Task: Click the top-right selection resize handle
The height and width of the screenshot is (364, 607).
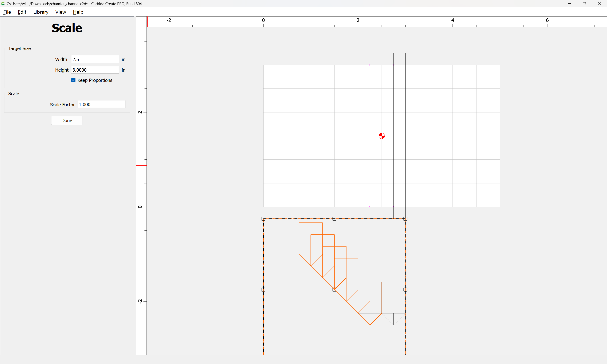Action: (405, 218)
